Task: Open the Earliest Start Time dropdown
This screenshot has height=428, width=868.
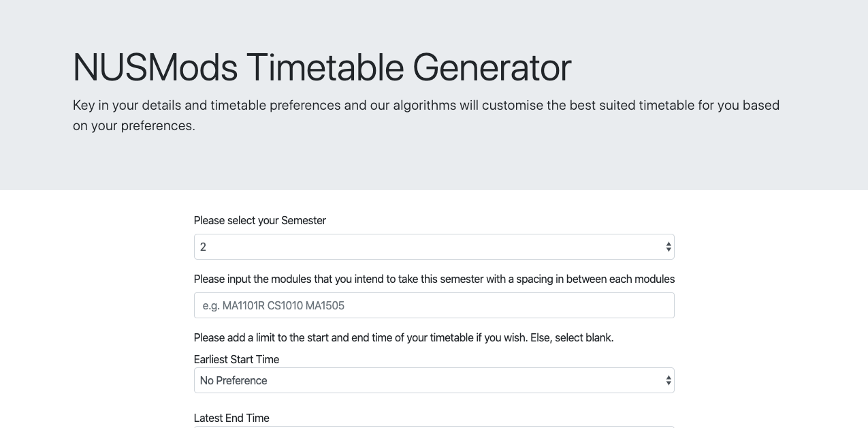Action: [434, 380]
